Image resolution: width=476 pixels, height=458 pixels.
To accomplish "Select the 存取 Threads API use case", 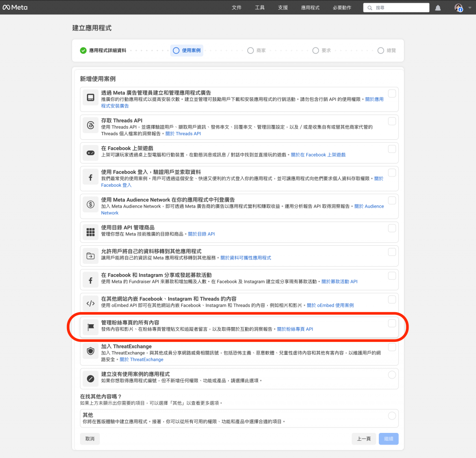I will [x=392, y=121].
